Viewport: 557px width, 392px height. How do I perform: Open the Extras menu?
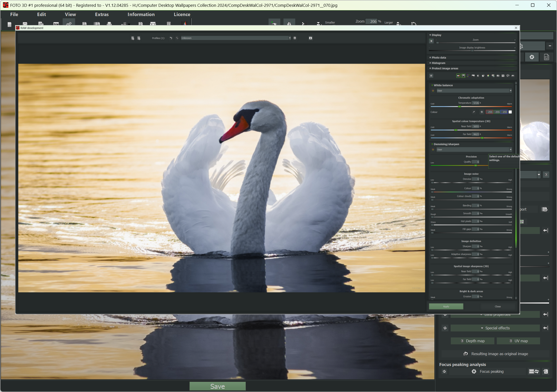coord(102,14)
